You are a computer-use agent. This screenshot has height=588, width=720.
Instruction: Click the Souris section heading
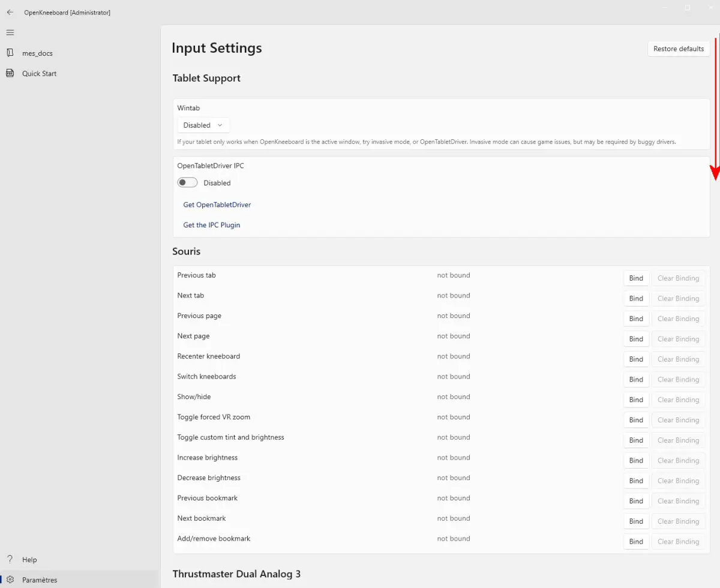[x=187, y=251]
